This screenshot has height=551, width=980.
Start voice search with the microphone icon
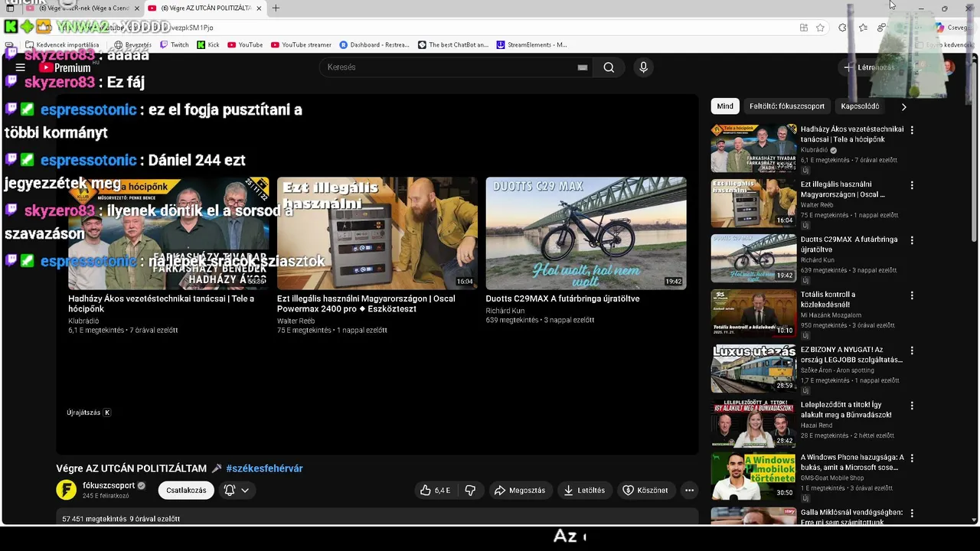click(x=643, y=67)
